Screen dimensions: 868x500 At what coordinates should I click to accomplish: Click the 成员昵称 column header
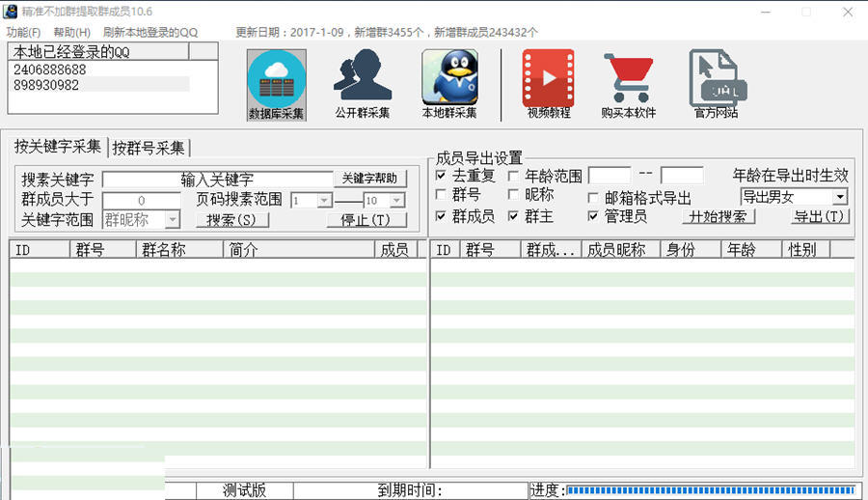620,250
